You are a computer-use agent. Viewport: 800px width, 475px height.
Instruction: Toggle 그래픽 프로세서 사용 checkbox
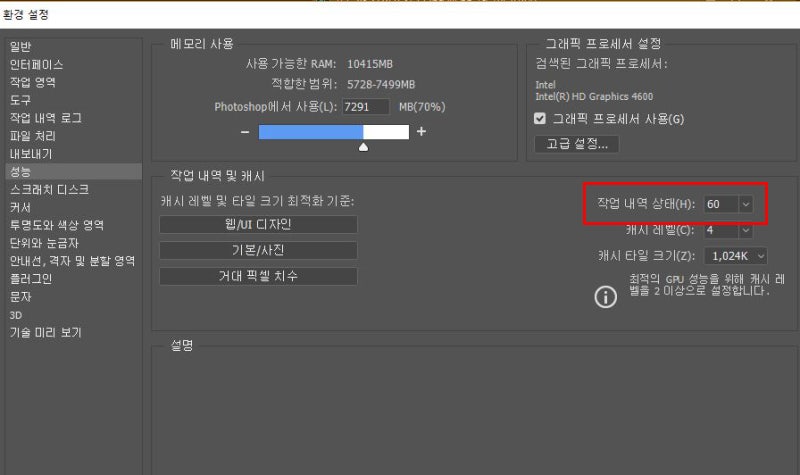(x=539, y=119)
